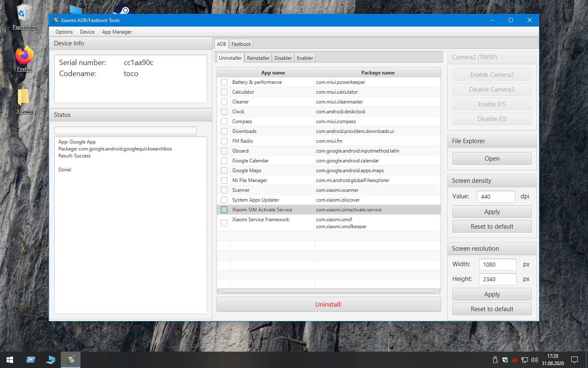The height and width of the screenshot is (368, 588).
Task: Click the app list horizontal scrollbar
Action: [328, 291]
